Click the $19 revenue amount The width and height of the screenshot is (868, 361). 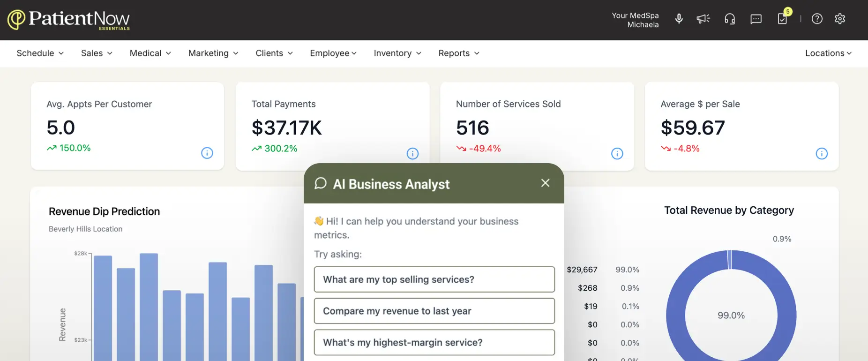pos(591,306)
